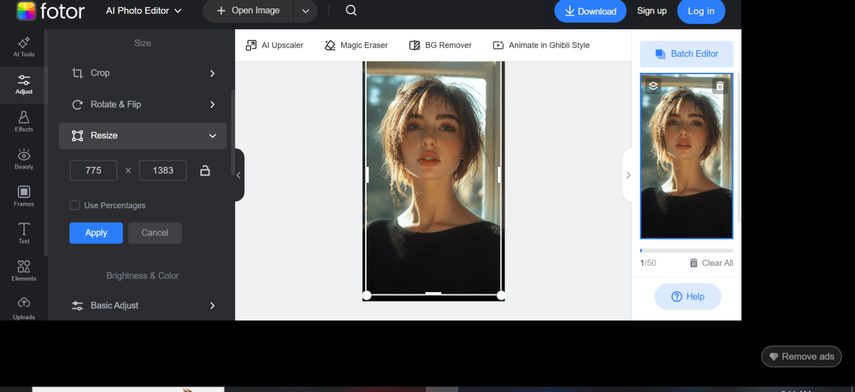Toggle the aspect ratio lock icon

point(205,171)
